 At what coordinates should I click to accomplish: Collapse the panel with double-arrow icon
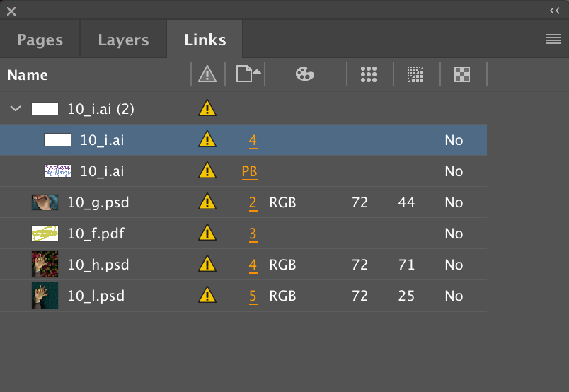[x=554, y=11]
